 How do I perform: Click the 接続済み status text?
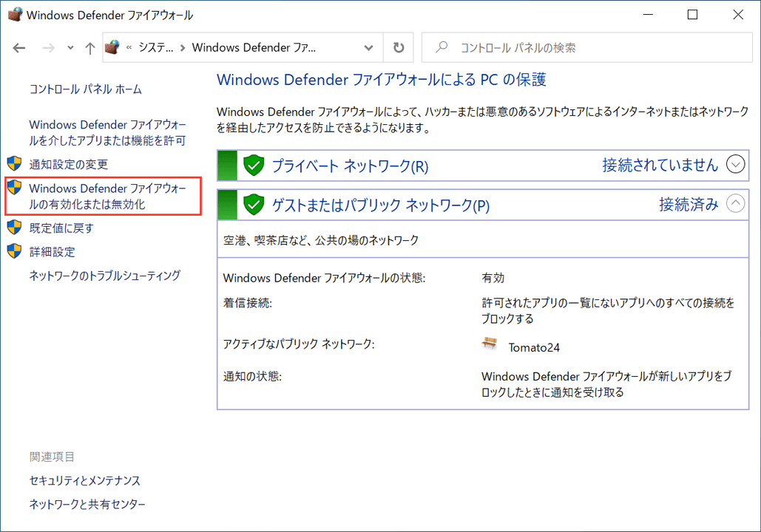689,204
